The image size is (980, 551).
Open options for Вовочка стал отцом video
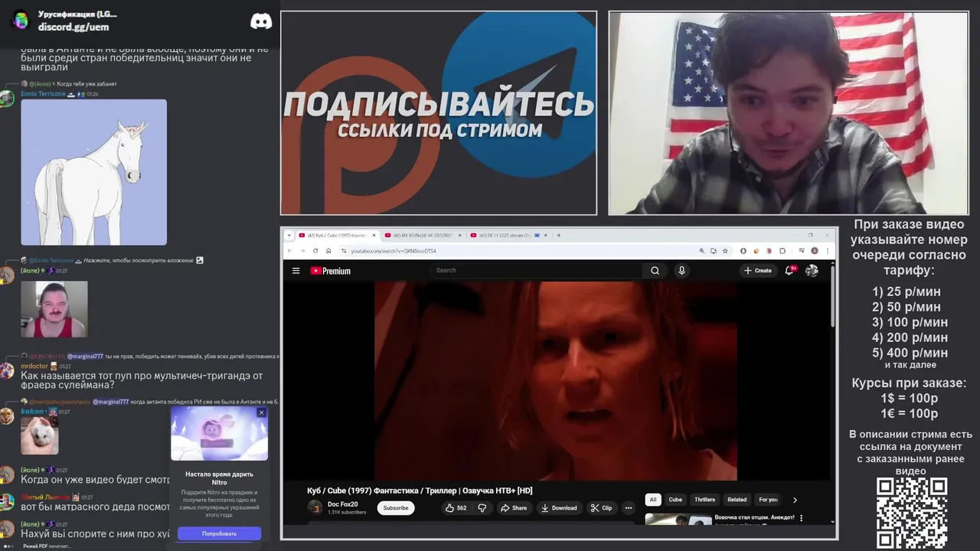click(x=802, y=518)
